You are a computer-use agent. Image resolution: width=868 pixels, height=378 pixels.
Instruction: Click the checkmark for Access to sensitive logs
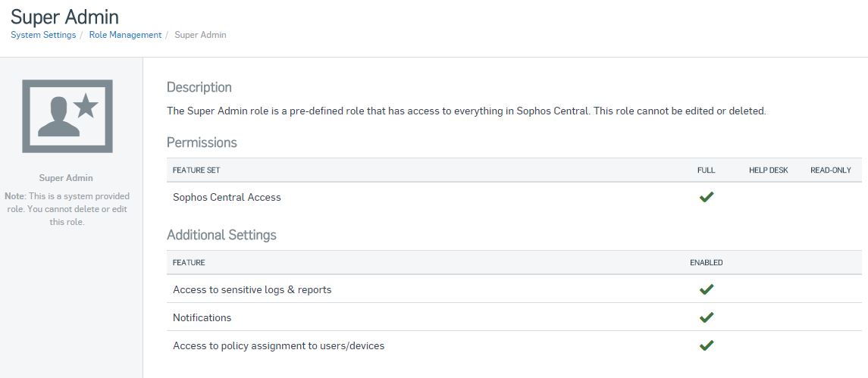point(707,289)
